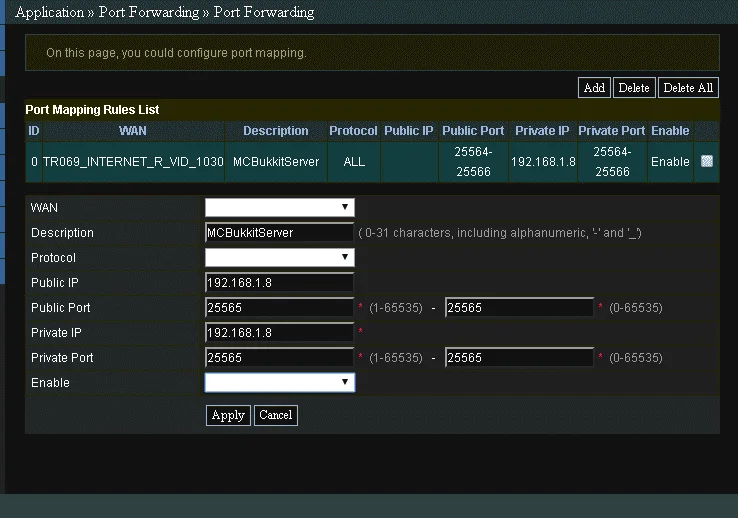Click the Private Port end field
This screenshot has width=738, height=518.
point(519,358)
